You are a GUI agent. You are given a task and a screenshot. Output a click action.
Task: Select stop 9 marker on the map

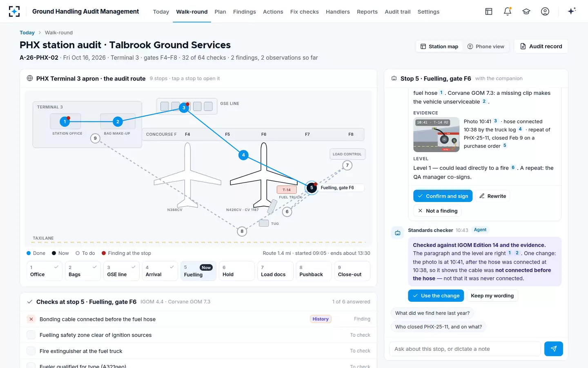(x=95, y=138)
